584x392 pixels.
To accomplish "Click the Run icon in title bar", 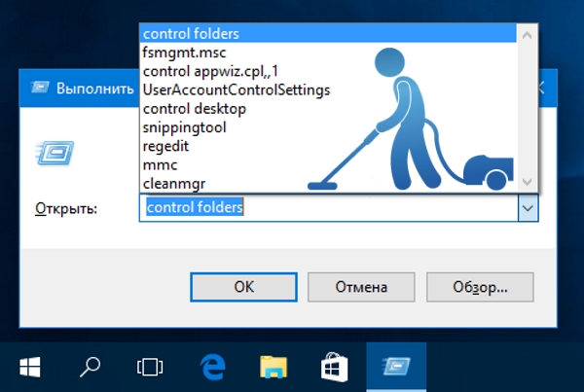I will [37, 88].
